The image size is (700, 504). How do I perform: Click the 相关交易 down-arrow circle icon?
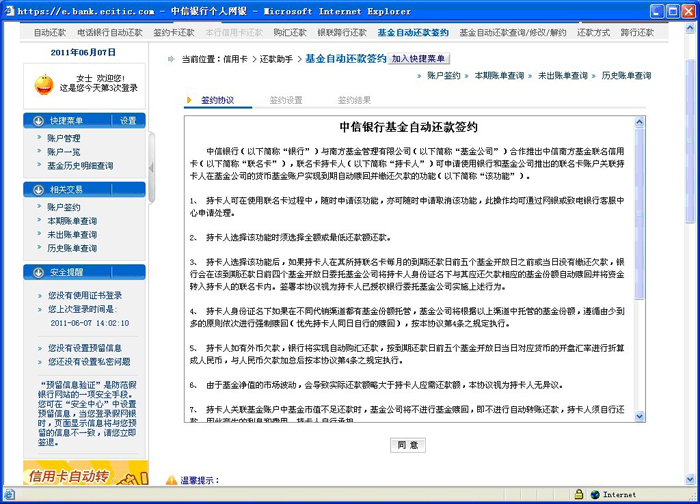click(39, 189)
